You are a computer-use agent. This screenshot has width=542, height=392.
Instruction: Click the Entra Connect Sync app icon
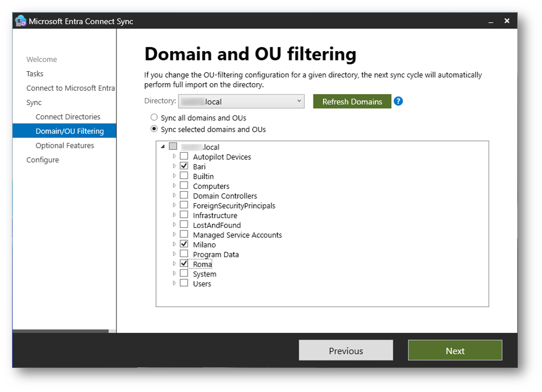tap(21, 21)
